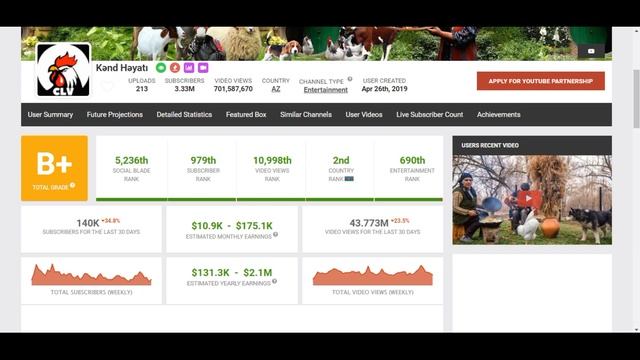Click the $10.9K - $175.1K monthly earnings
The image size is (640, 360).
(x=232, y=226)
